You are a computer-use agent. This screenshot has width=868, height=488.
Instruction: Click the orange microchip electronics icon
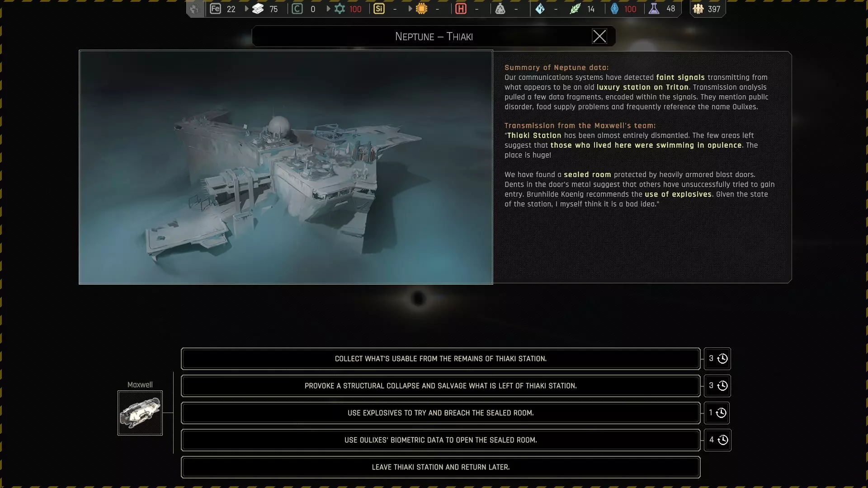pyautogui.click(x=421, y=9)
